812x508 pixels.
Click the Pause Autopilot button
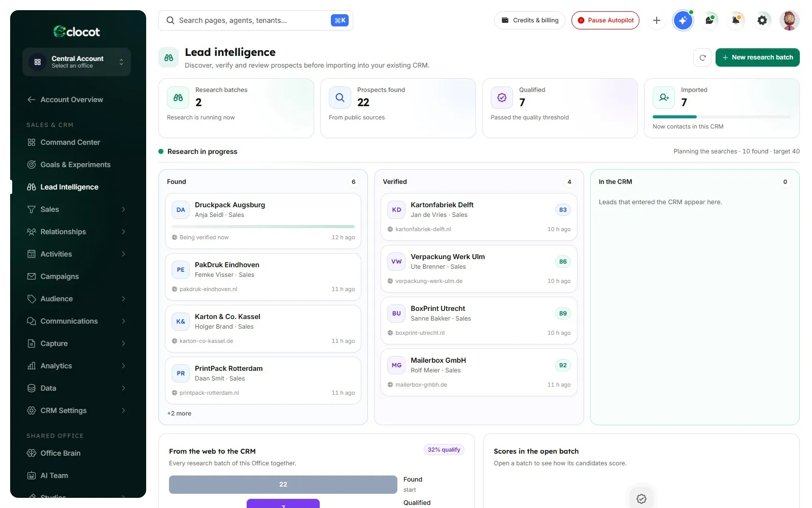pyautogui.click(x=605, y=20)
